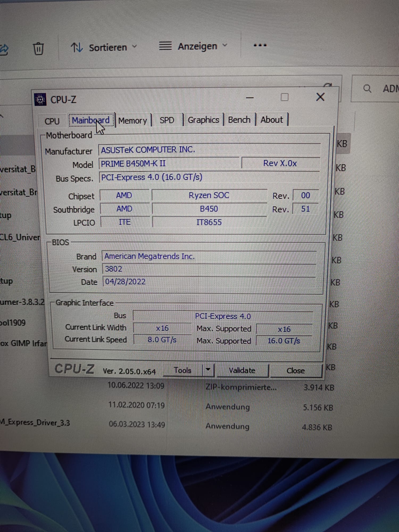Click the BIOS version 3802 field
Viewport: 399px width, 532px height.
209,269
